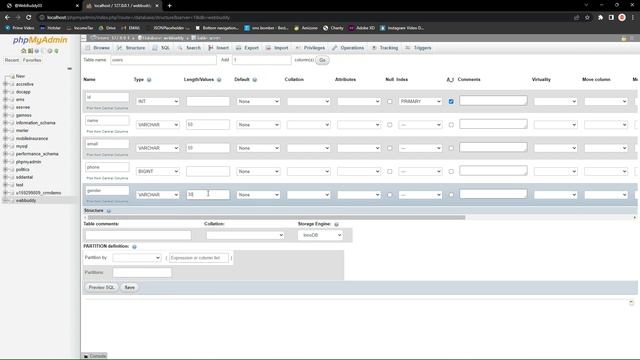
Task: Click the Comments box for id row
Action: pyautogui.click(x=493, y=101)
